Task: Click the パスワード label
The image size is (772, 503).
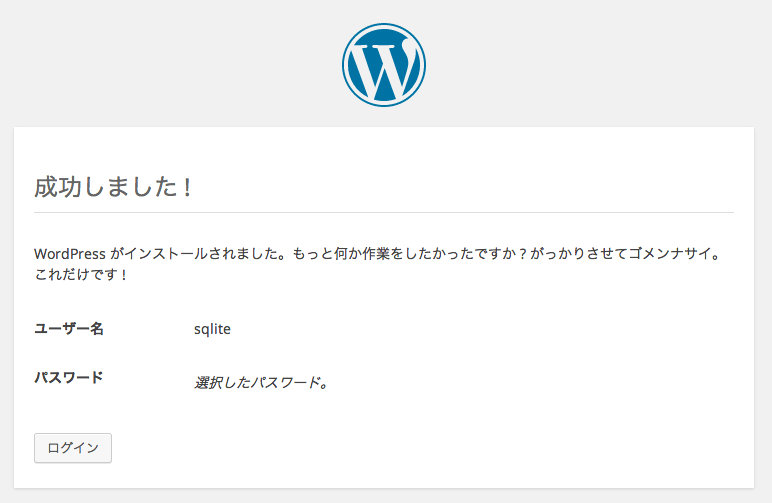Action: tap(69, 377)
